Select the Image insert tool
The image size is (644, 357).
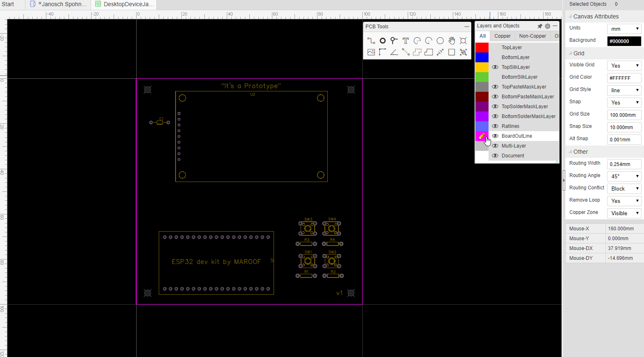click(371, 52)
